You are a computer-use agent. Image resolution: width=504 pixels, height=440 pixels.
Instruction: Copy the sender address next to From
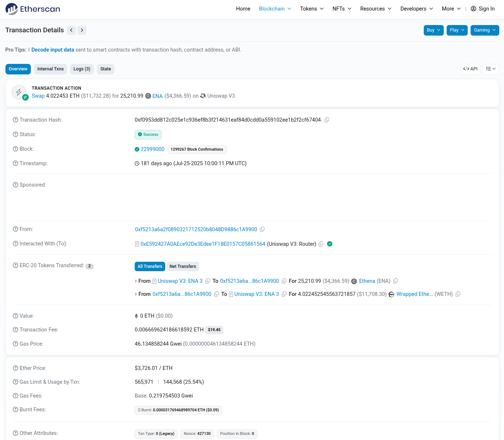pos(262,229)
